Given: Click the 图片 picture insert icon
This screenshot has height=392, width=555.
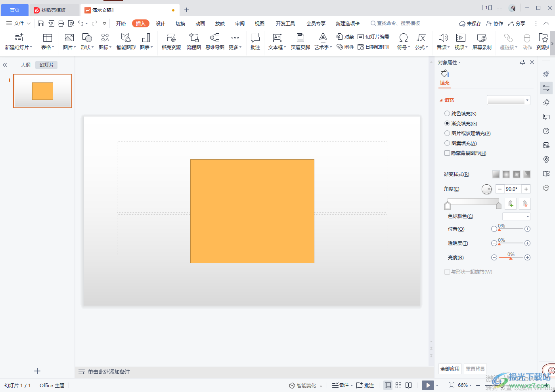Looking at the screenshot, I should pos(69,42).
